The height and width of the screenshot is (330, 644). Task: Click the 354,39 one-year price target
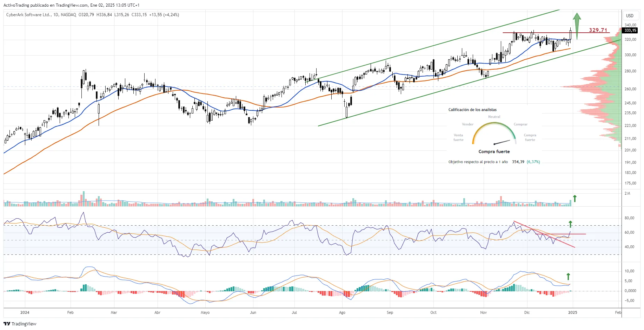click(518, 162)
